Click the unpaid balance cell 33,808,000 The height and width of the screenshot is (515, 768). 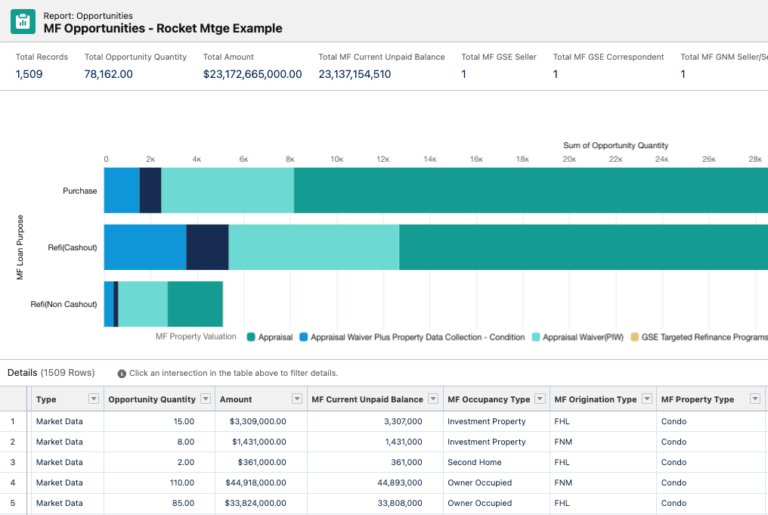400,503
